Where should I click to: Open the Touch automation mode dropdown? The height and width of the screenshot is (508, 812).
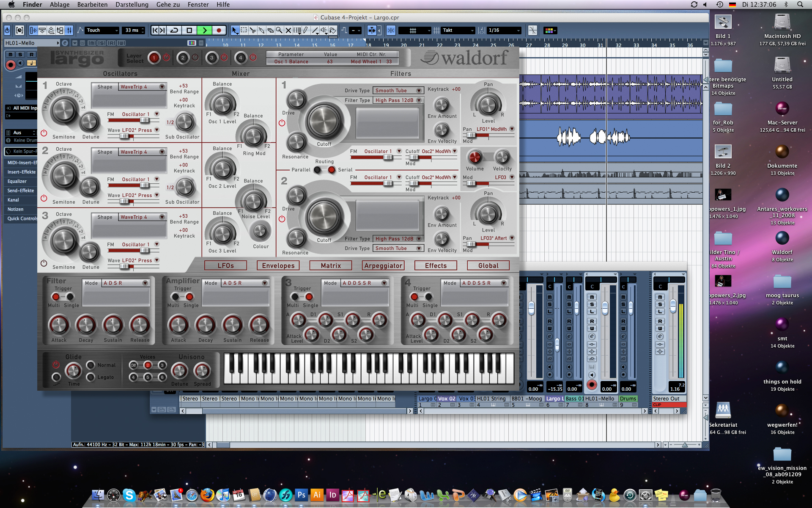point(102,30)
